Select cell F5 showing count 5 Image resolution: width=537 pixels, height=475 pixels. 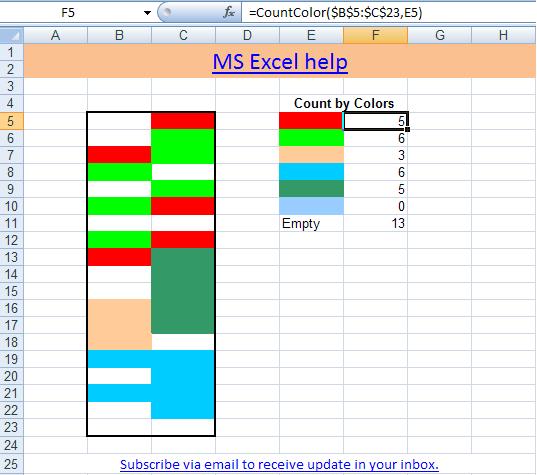tap(375, 121)
